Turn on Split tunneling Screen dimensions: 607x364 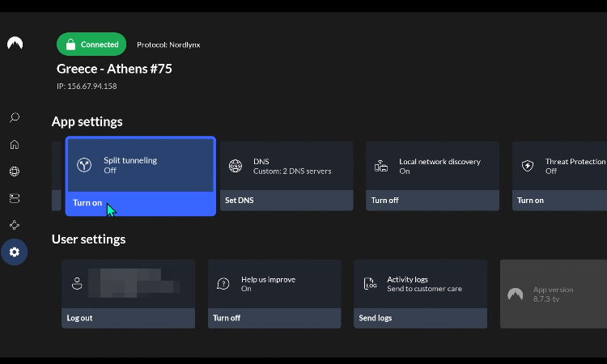pyautogui.click(x=141, y=203)
